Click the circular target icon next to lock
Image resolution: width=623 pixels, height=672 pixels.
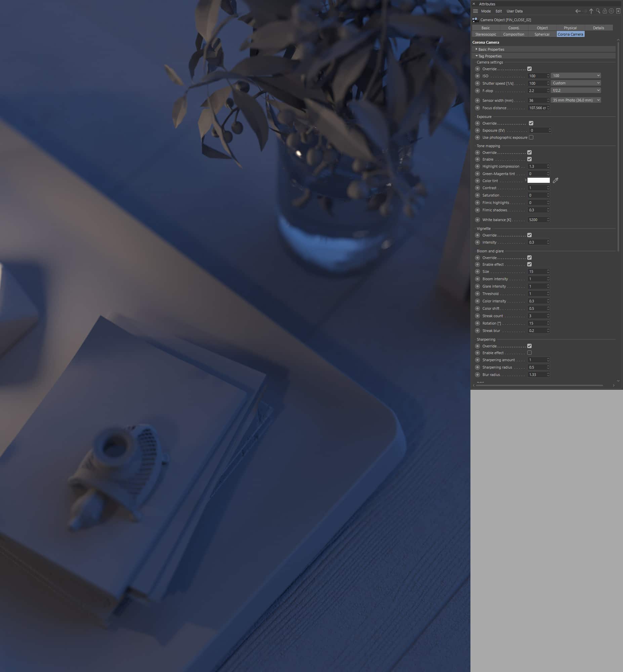click(x=611, y=11)
